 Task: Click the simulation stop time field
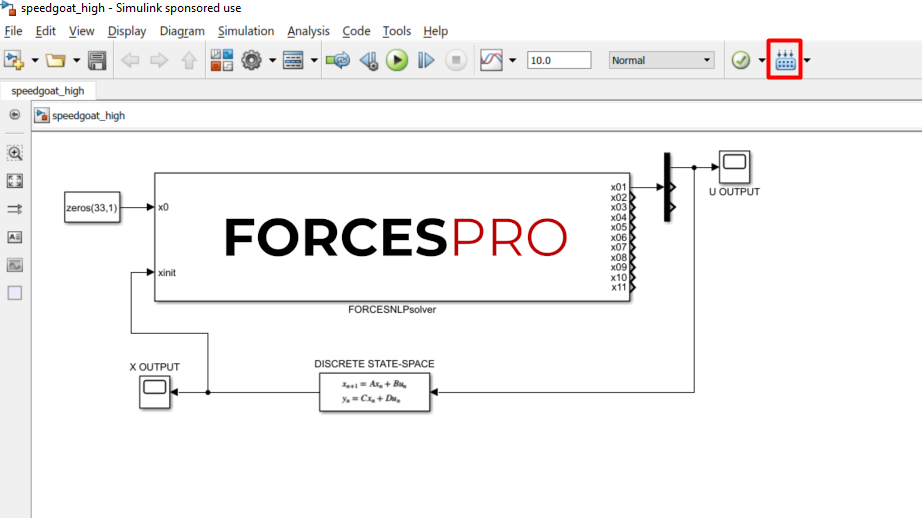pos(559,61)
